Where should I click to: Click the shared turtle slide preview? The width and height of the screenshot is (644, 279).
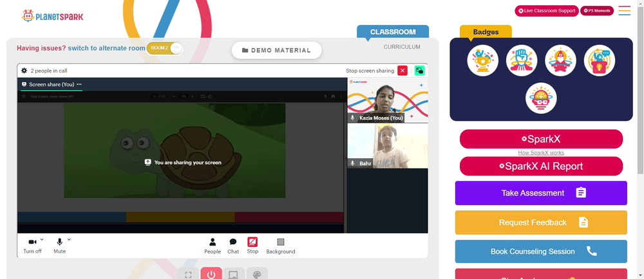[175, 150]
